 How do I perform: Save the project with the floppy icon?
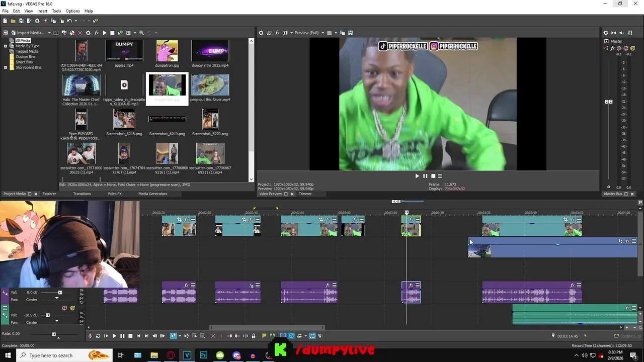[x=21, y=21]
